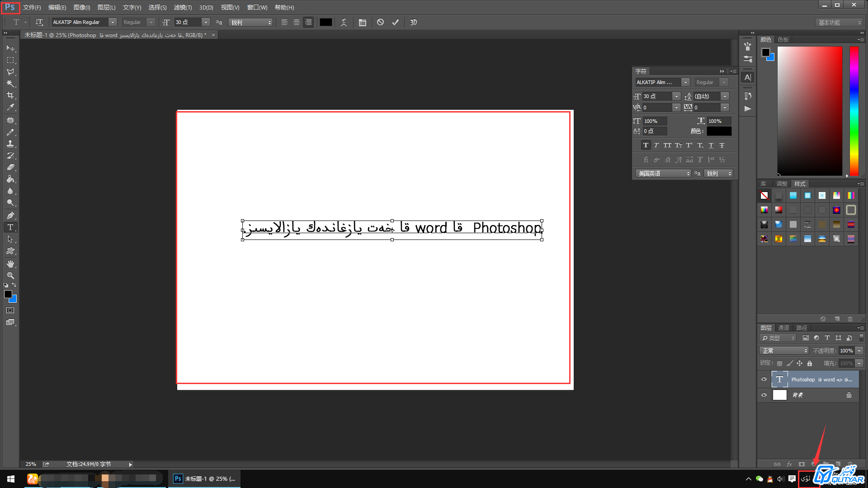
Task: Click the hue slider strip in Color panel
Action: [854, 111]
